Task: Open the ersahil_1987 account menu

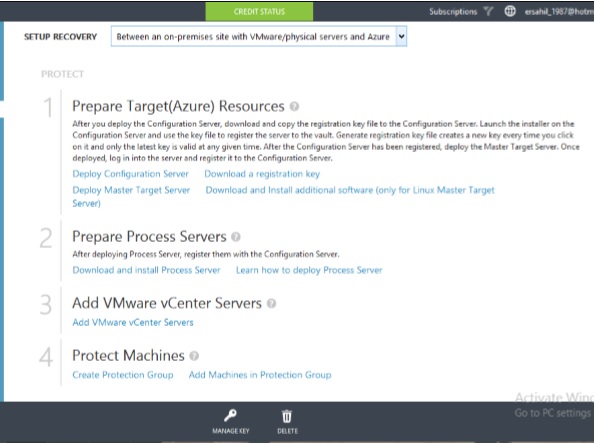Action: [x=559, y=12]
